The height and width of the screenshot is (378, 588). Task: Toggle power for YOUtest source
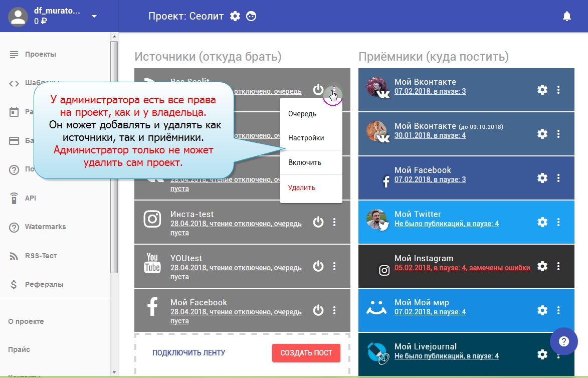[x=318, y=266]
